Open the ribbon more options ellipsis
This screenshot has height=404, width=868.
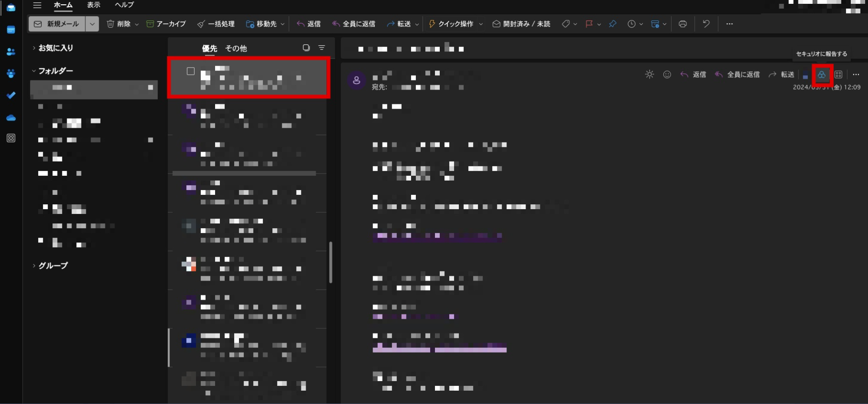tap(729, 24)
